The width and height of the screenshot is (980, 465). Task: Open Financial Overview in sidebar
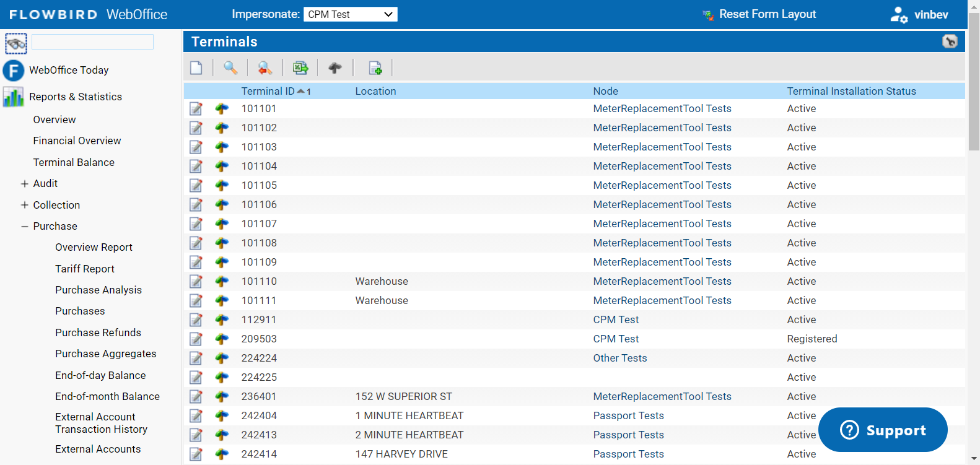(77, 141)
